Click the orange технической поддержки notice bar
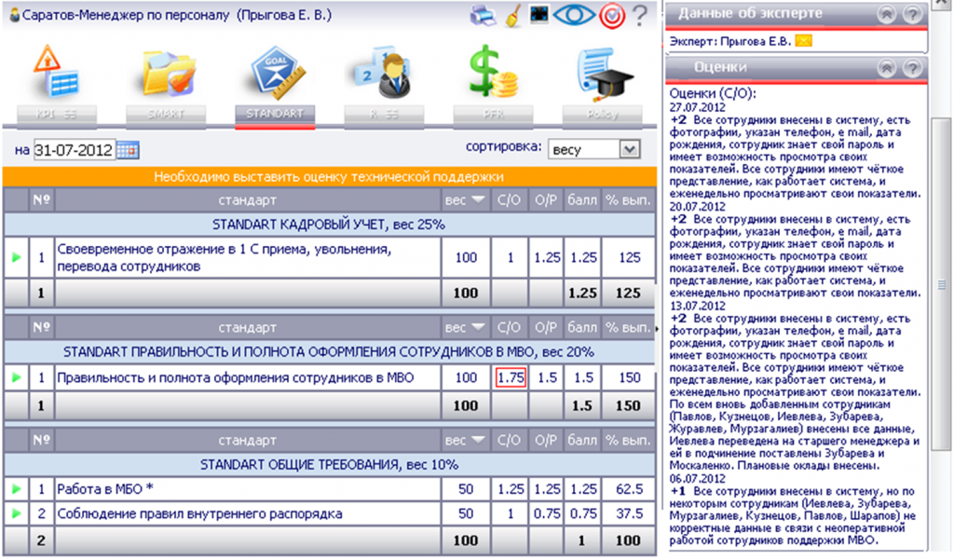 click(x=329, y=176)
